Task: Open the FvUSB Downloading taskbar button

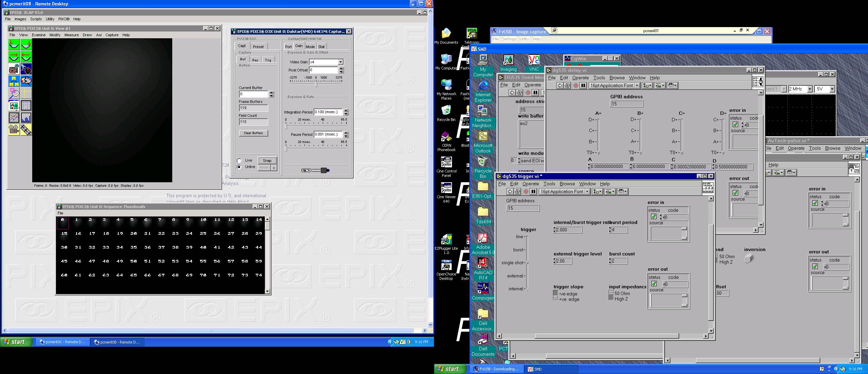Action: [x=496, y=369]
